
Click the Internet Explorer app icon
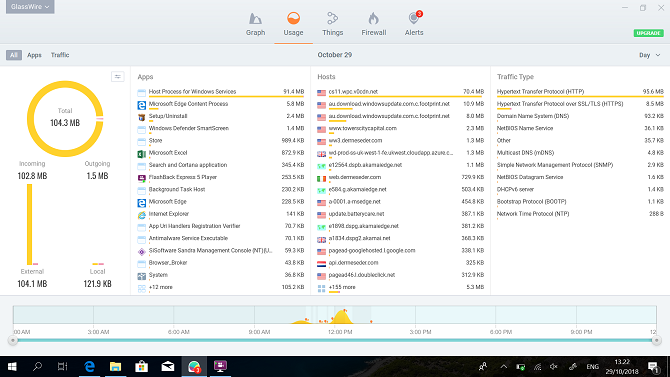141,215
